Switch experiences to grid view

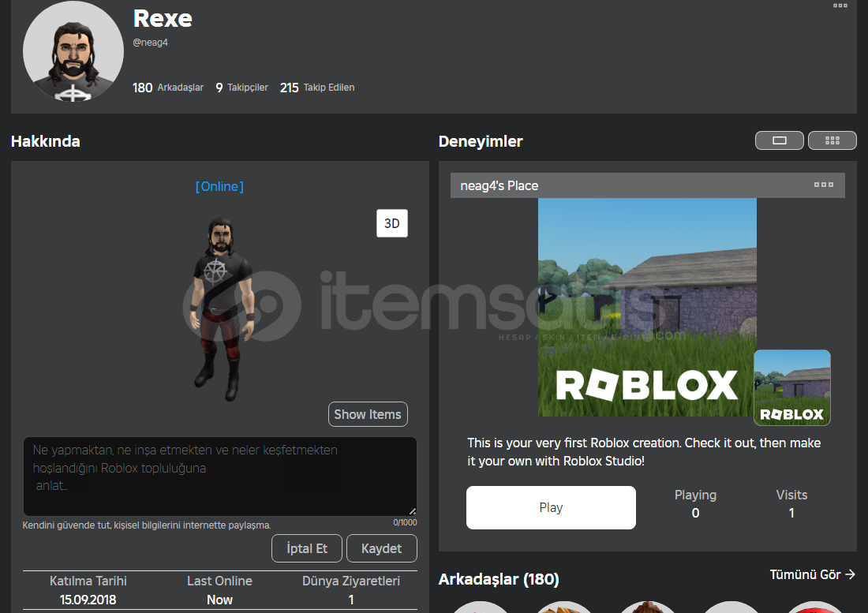tap(832, 140)
